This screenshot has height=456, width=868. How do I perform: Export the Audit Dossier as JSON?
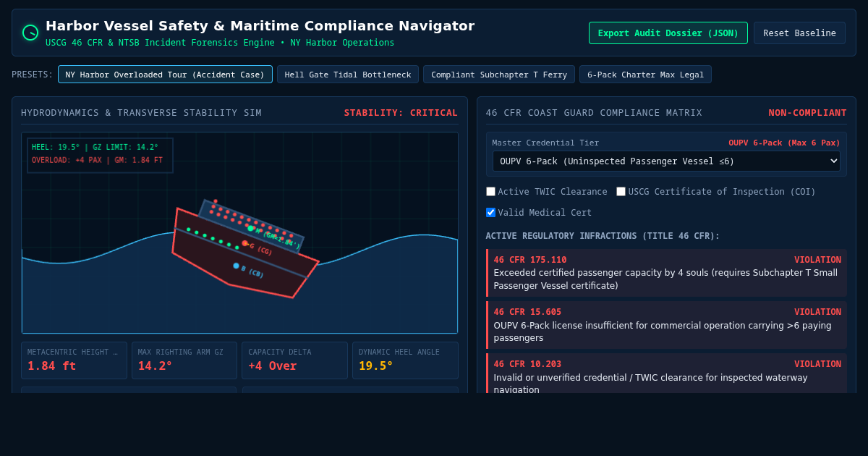(x=668, y=33)
